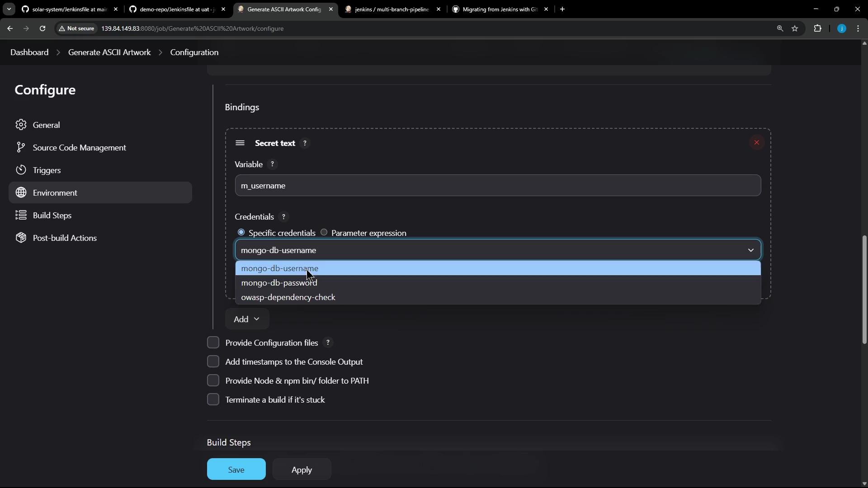The width and height of the screenshot is (868, 488).
Task: Go to Triggers section
Action: (x=100, y=170)
